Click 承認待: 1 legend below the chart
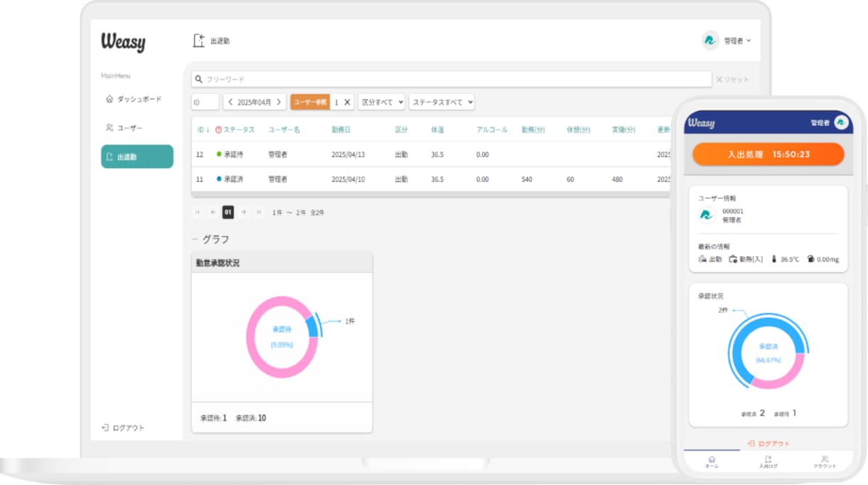868x485 pixels. pyautogui.click(x=213, y=417)
